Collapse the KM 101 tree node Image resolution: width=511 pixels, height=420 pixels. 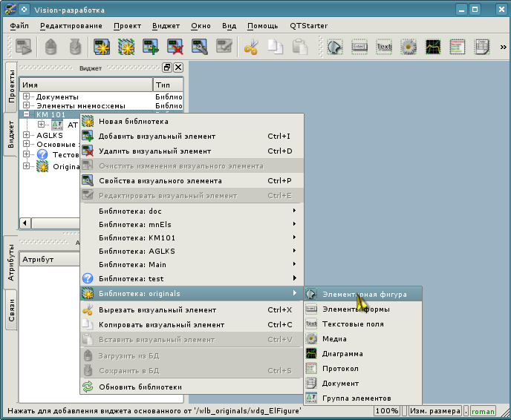click(x=27, y=115)
